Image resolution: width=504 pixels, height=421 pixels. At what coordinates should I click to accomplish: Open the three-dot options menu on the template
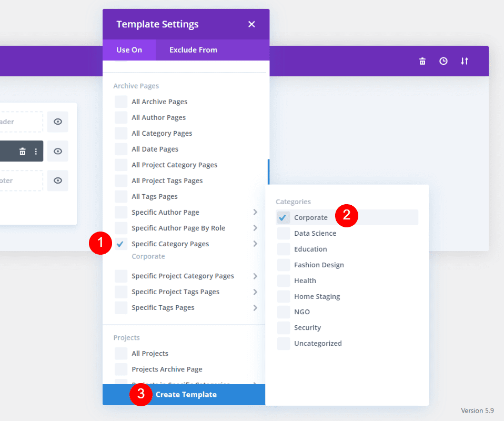point(35,151)
